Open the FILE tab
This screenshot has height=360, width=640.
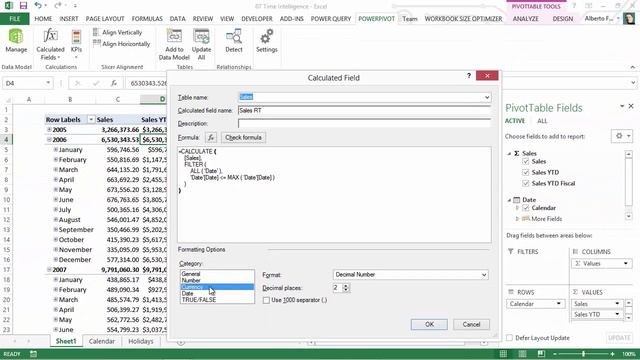(15, 19)
